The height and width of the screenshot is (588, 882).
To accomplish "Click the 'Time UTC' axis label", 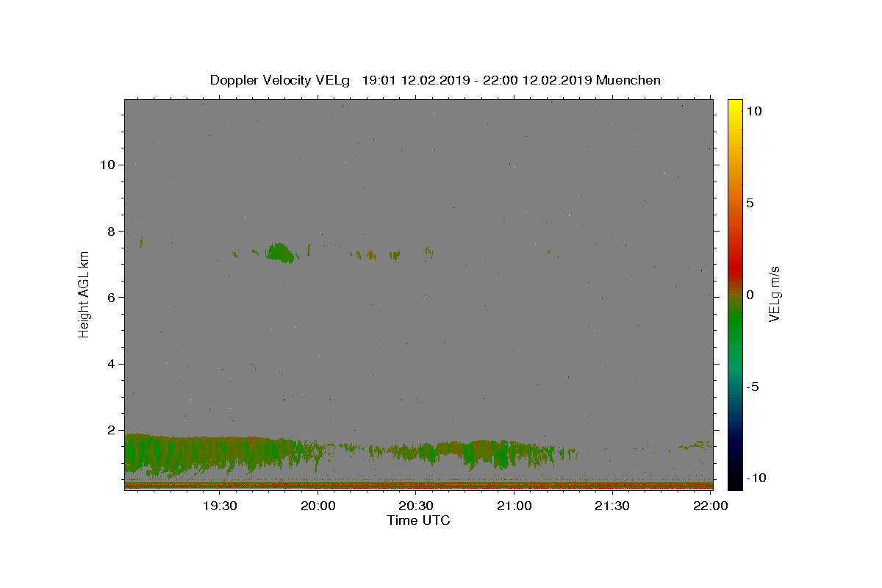I will pyautogui.click(x=418, y=520).
